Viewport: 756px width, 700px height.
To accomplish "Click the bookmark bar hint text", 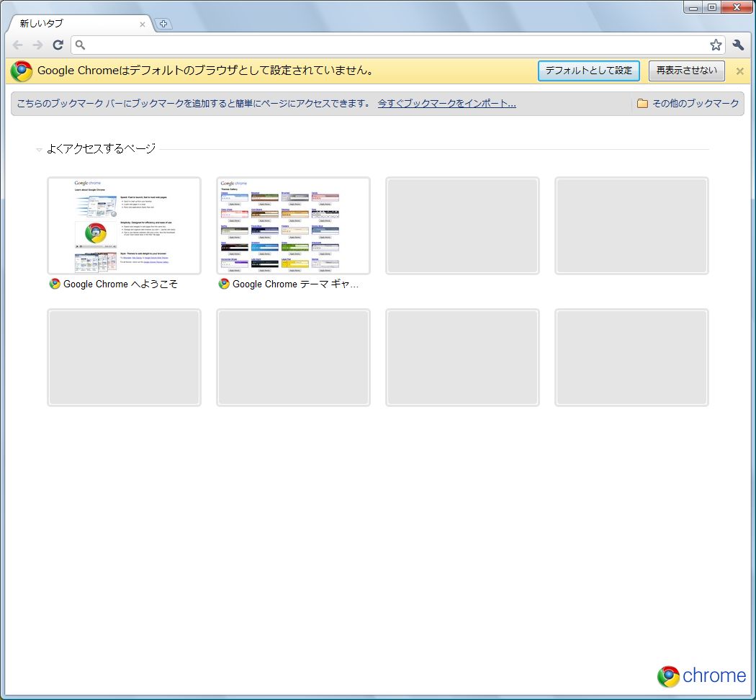I will coord(194,104).
